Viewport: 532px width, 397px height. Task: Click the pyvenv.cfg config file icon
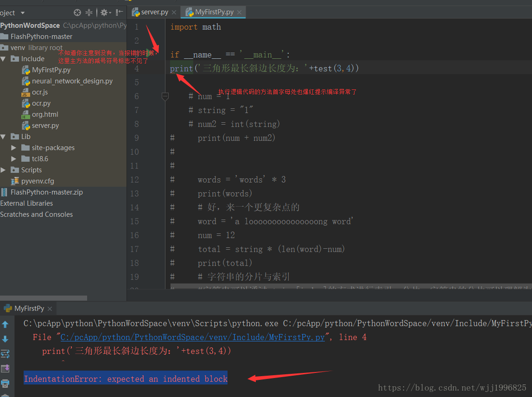[x=15, y=181]
